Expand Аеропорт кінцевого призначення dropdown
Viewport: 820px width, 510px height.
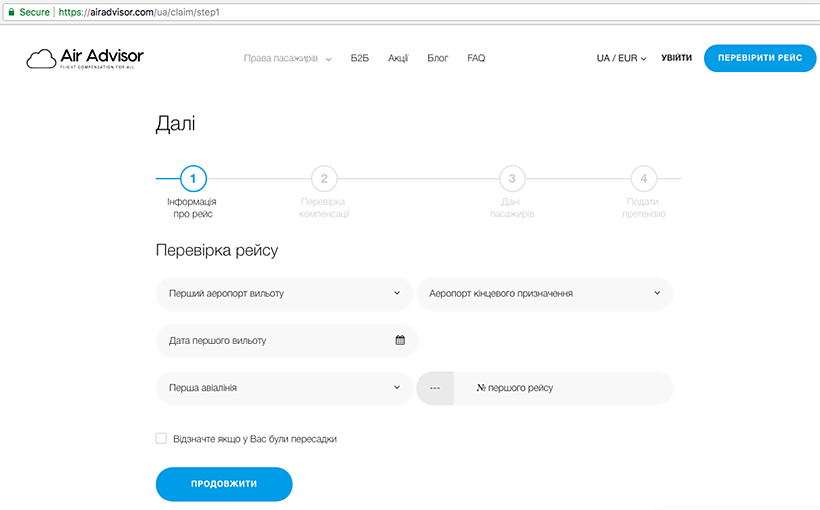544,293
